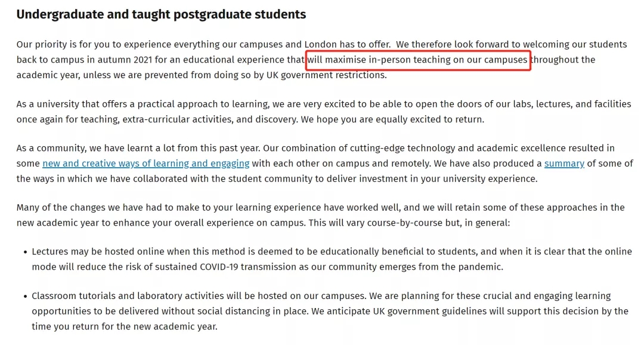Click the heading 'Undergraduate and taught postgraduate students'

point(161,14)
